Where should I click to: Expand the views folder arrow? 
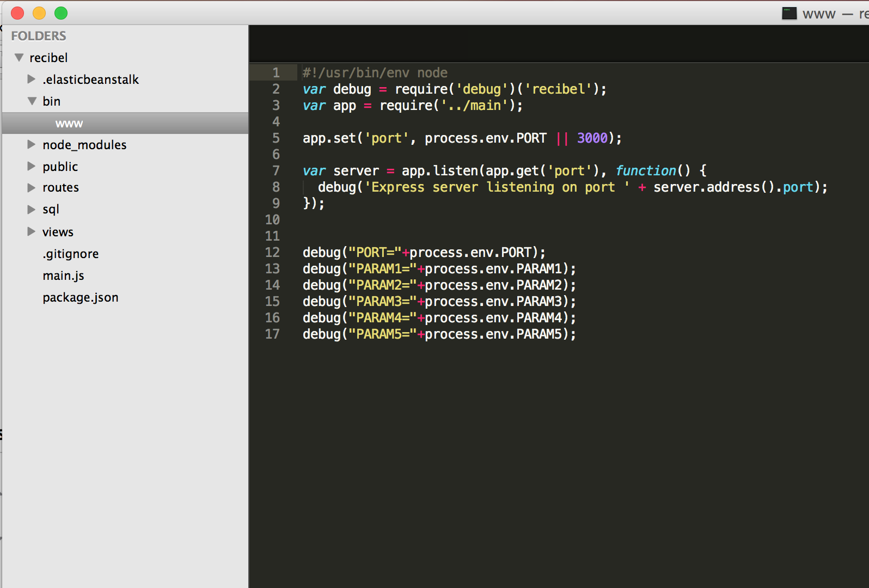click(32, 231)
